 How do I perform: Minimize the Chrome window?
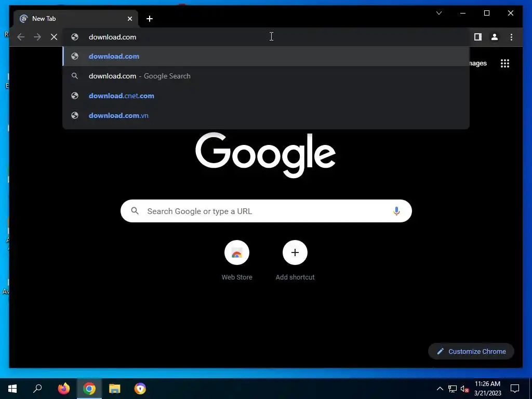pos(463,13)
